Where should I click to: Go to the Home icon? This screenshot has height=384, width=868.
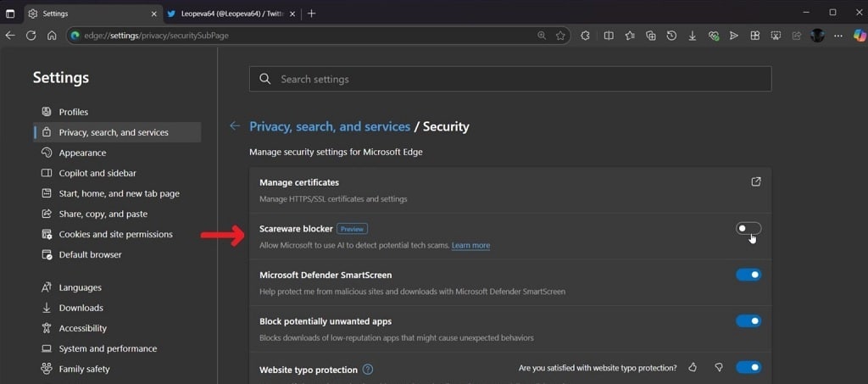tap(52, 36)
